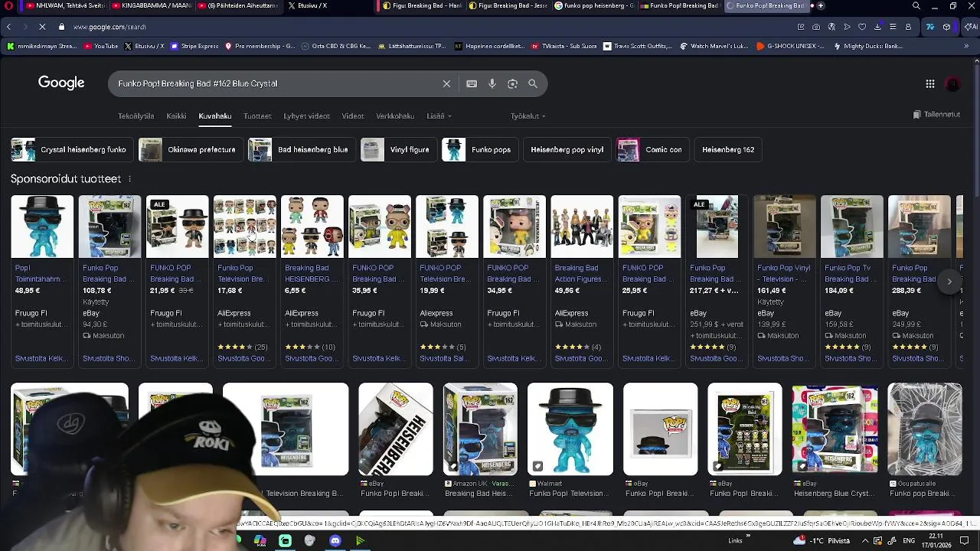The image size is (980, 551).
Task: Open the three-dot menu beside Sponsoroidut tuotteet
Action: 129,179
